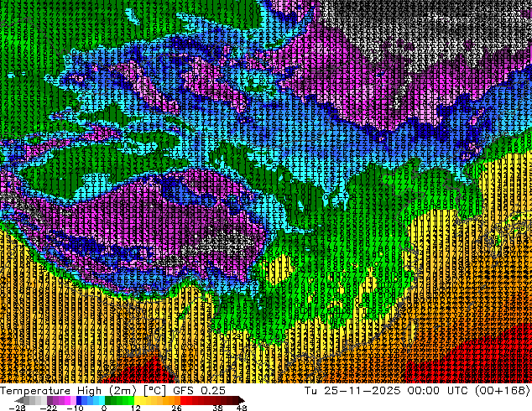
Task: Click the '-22' legend value
Action: pyautogui.click(x=48, y=408)
